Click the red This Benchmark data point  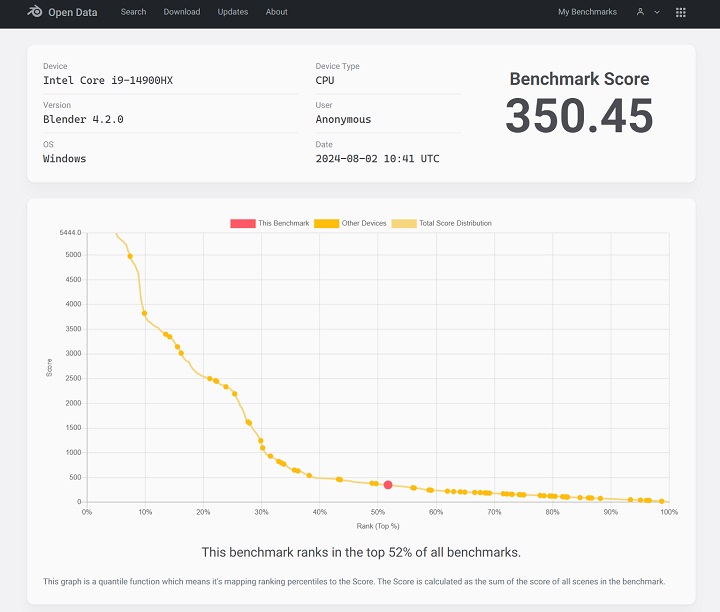click(388, 485)
